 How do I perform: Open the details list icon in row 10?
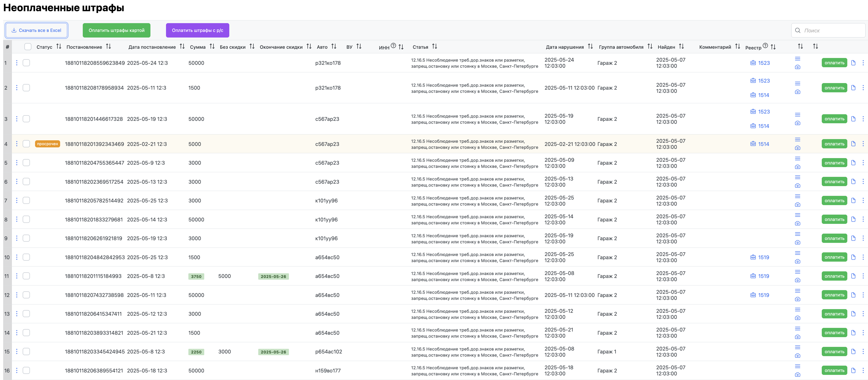point(797,253)
